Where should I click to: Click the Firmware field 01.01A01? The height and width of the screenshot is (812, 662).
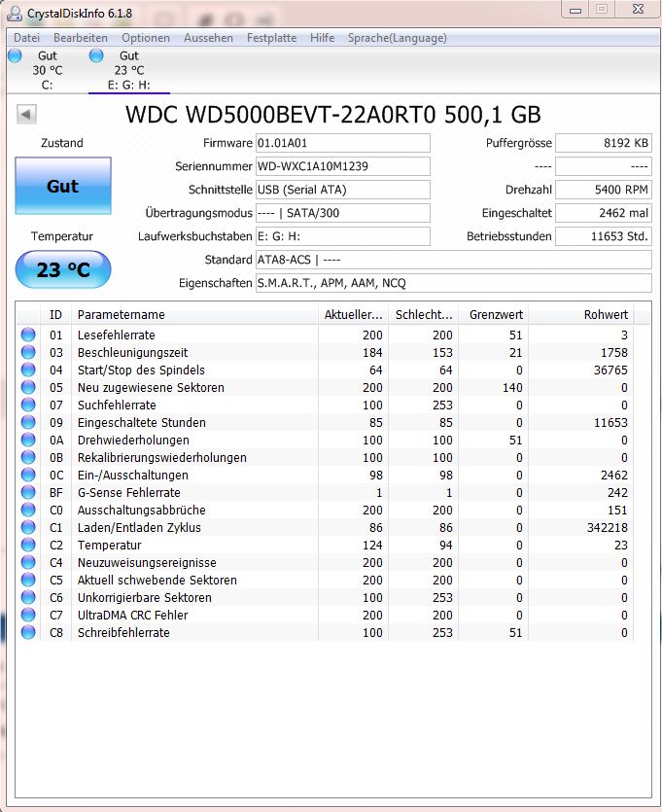coord(342,143)
